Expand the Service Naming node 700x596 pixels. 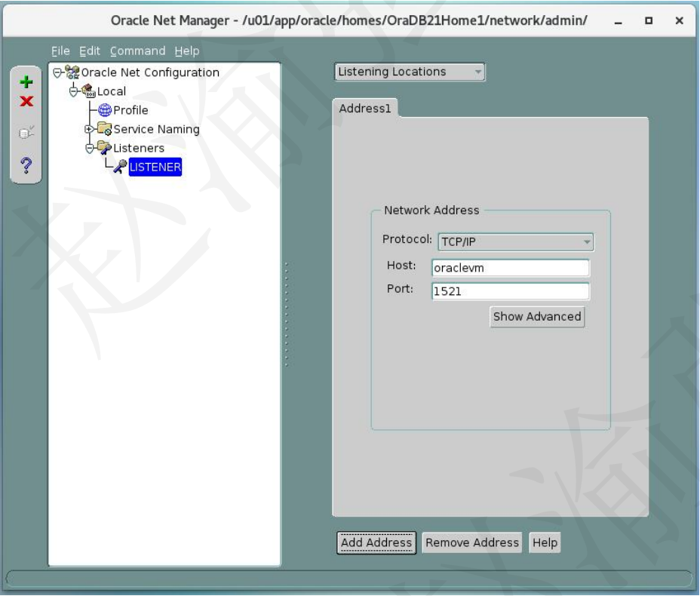89,129
